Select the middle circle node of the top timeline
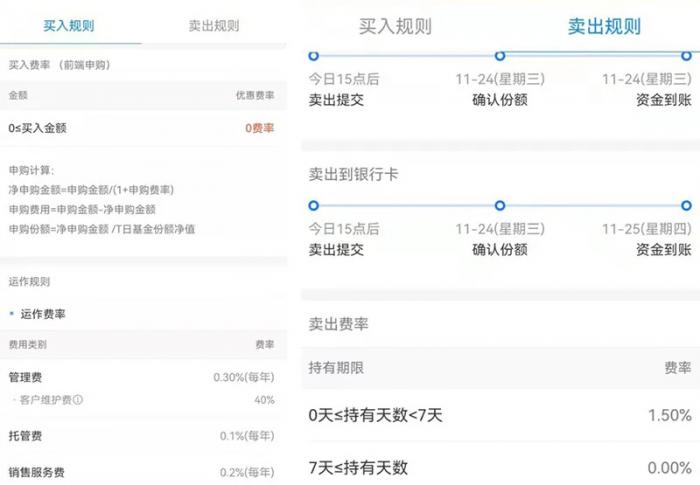The height and width of the screenshot is (485, 700). [x=500, y=56]
